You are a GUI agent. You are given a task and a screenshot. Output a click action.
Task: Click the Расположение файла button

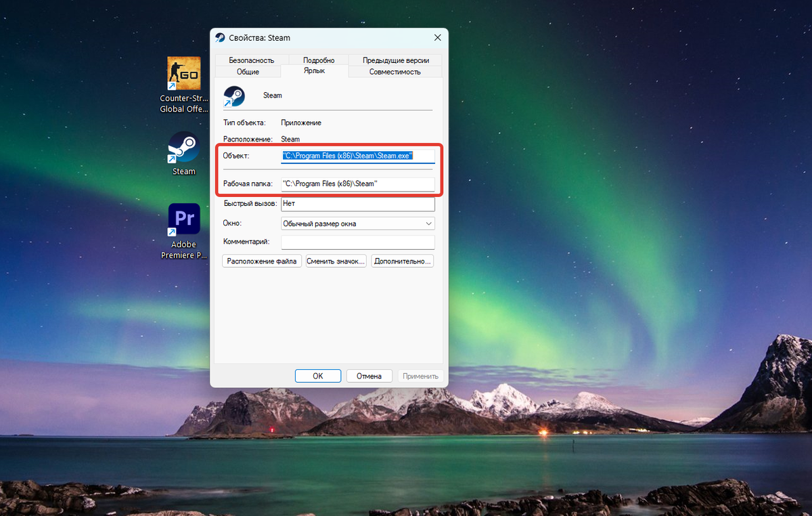(262, 261)
